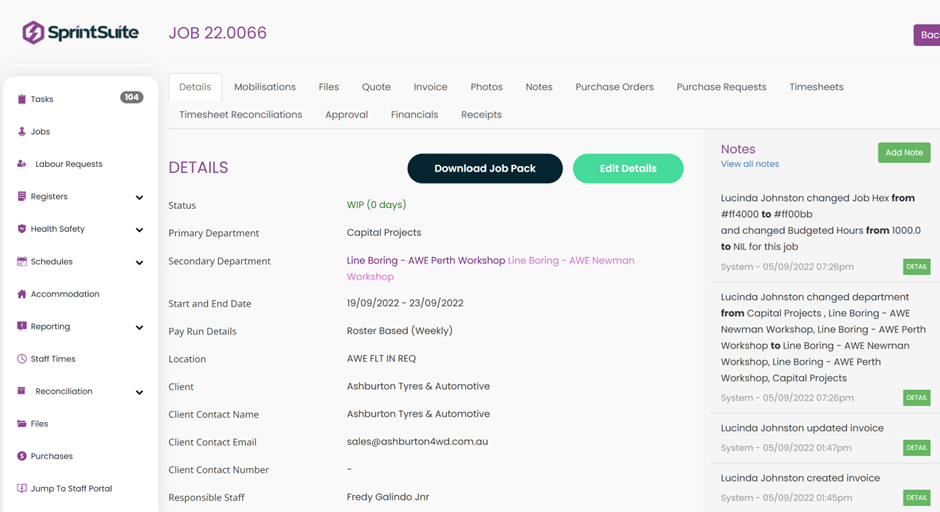The width and height of the screenshot is (940, 512).
Task: Open the Notes tab
Action: coord(539,87)
